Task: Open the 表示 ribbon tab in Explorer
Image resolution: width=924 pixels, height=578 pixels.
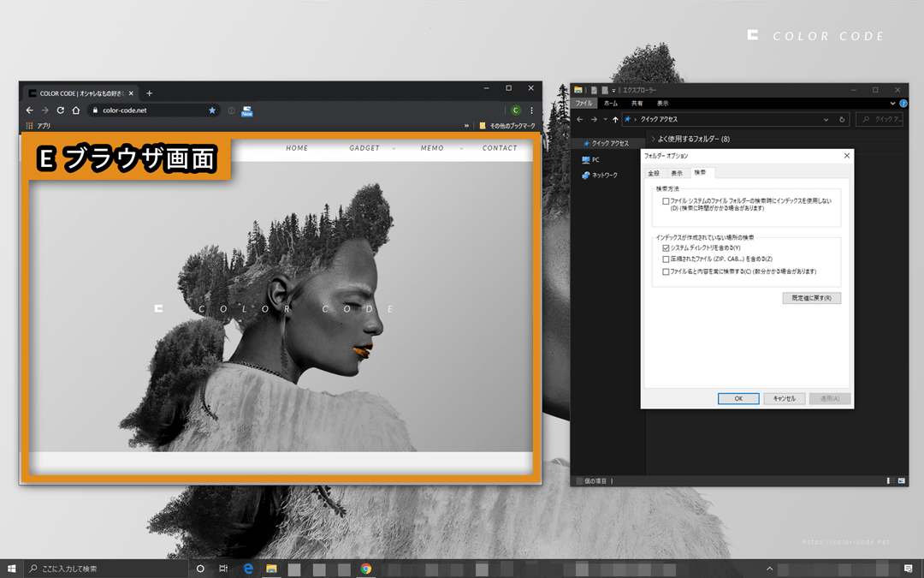Action: pyautogui.click(x=663, y=104)
